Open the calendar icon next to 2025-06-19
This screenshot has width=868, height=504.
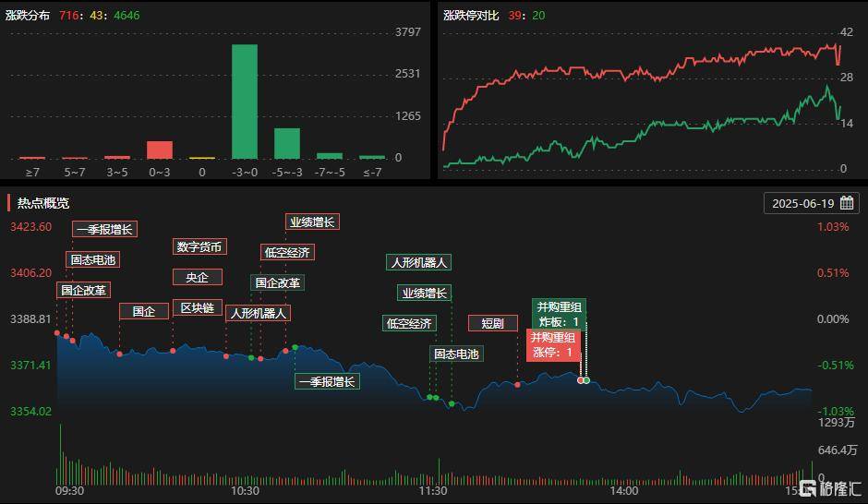(x=847, y=203)
